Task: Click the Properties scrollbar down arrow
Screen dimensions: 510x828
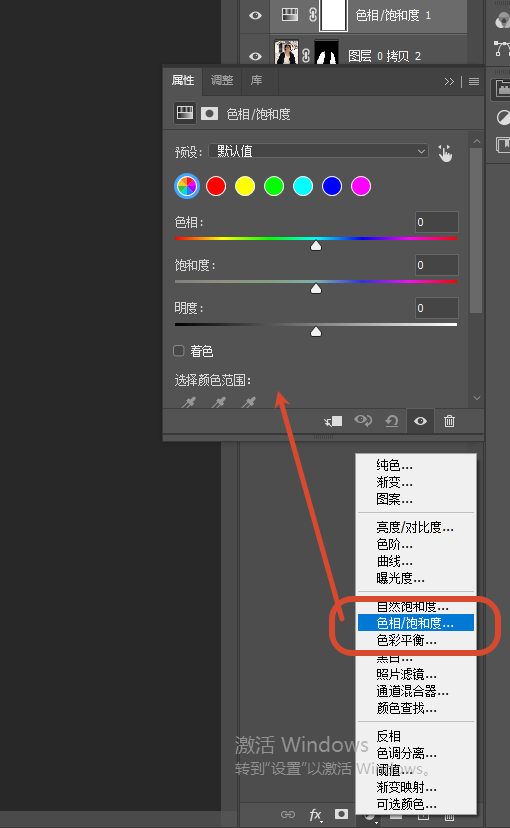Action: tap(477, 398)
